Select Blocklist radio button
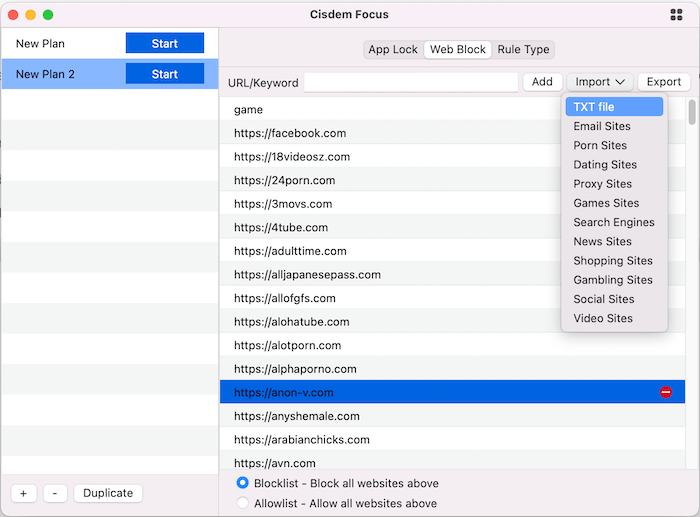 [x=243, y=483]
